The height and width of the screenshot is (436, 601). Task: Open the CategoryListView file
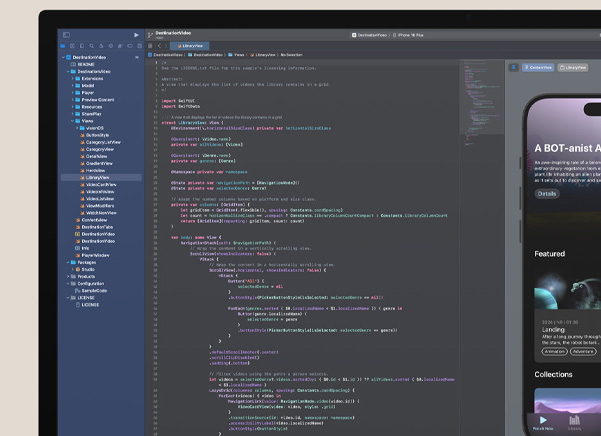point(100,142)
